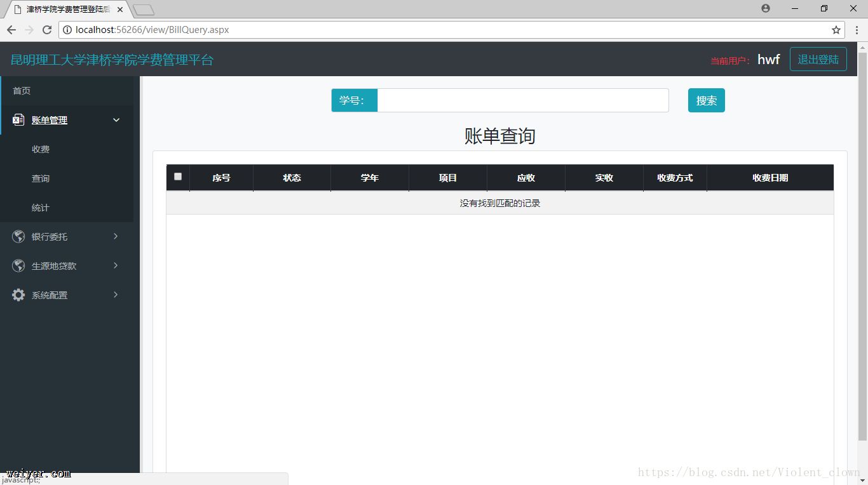Select 账单管理 in the sidebar
The image size is (868, 485).
(50, 120)
